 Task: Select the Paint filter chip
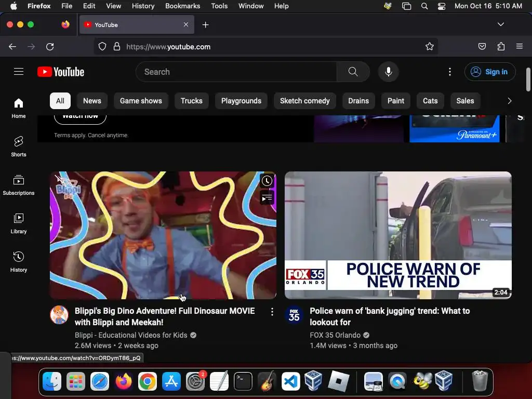coord(395,101)
